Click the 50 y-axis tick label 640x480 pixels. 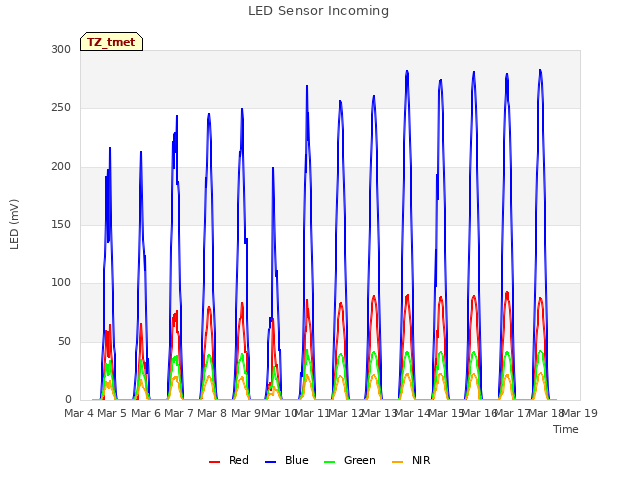64,341
